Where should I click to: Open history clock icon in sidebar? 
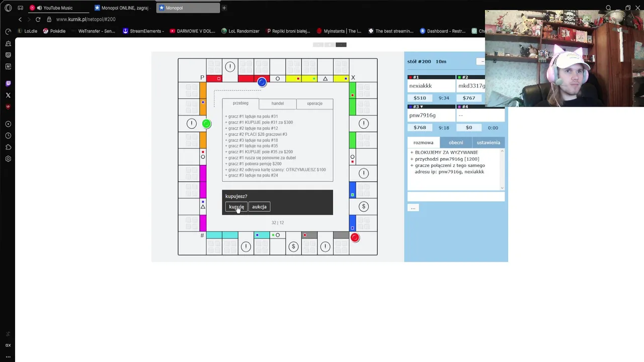(8, 136)
